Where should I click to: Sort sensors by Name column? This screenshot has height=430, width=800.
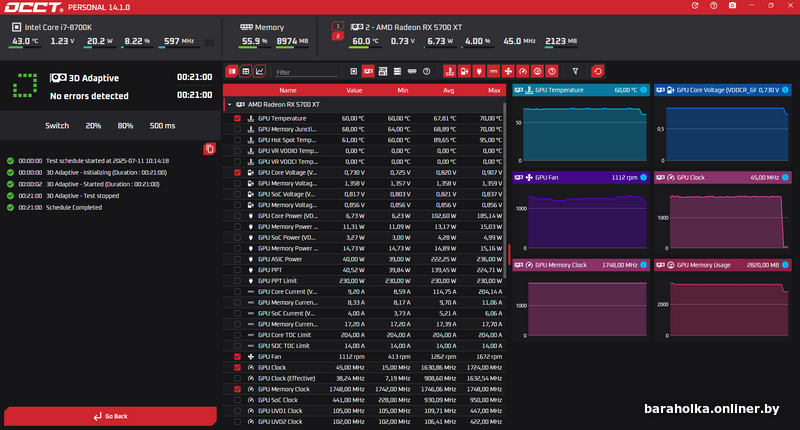pyautogui.click(x=288, y=90)
